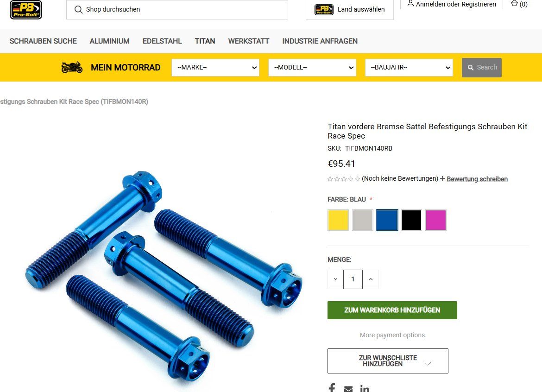
Task: Click Zum Warenkorb hinzufügen button
Action: (x=392, y=310)
